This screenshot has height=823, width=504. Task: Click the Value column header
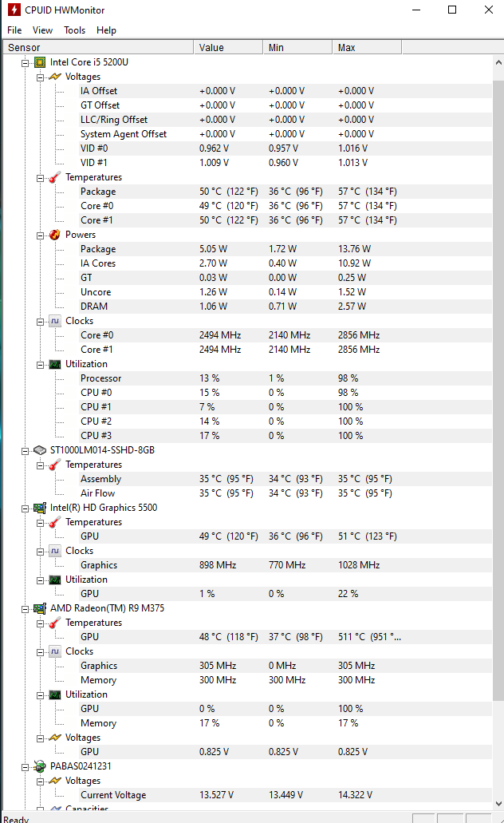[228, 47]
